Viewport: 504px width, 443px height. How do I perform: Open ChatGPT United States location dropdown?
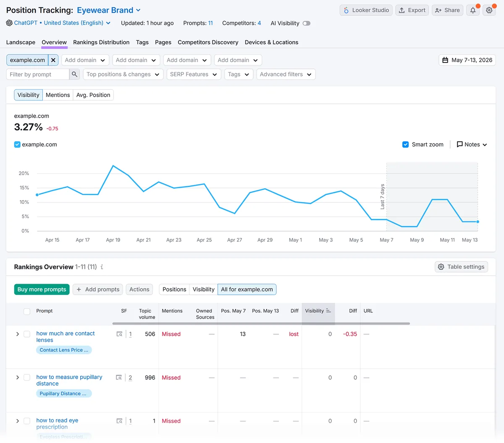point(62,23)
